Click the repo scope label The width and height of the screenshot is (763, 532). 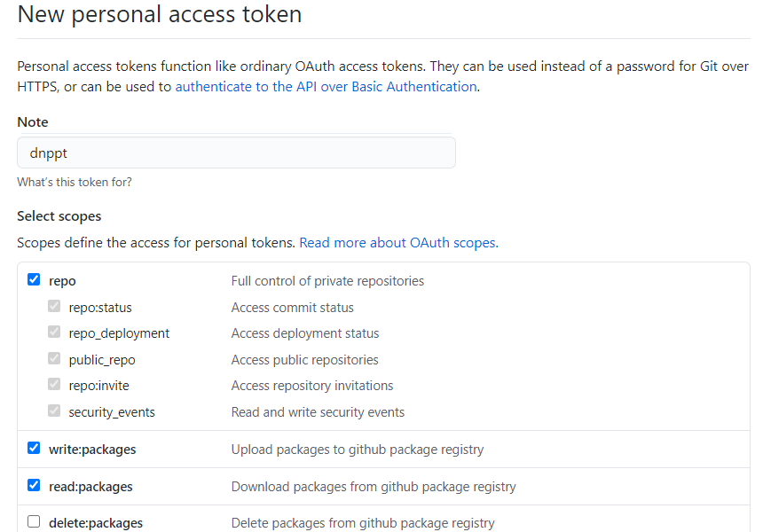pos(62,281)
